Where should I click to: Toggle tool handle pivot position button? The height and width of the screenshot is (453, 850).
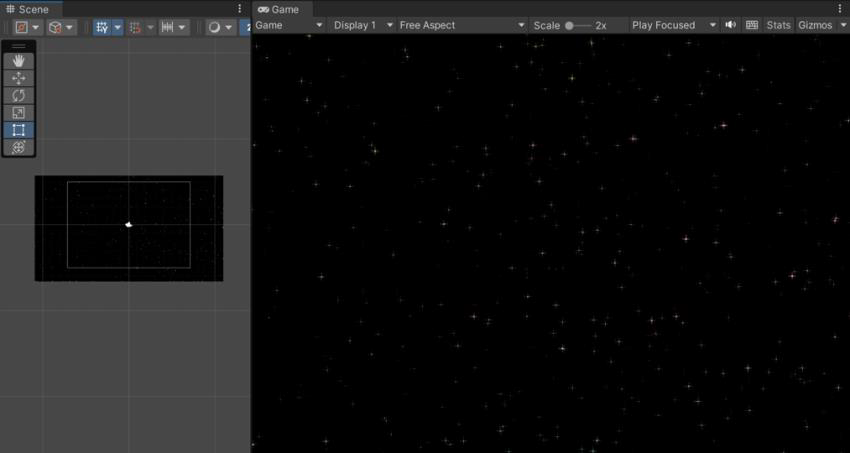(x=22, y=27)
